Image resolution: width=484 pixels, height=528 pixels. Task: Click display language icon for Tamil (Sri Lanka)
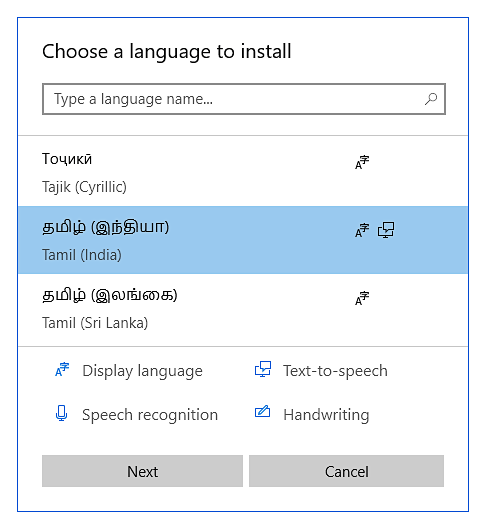click(362, 298)
